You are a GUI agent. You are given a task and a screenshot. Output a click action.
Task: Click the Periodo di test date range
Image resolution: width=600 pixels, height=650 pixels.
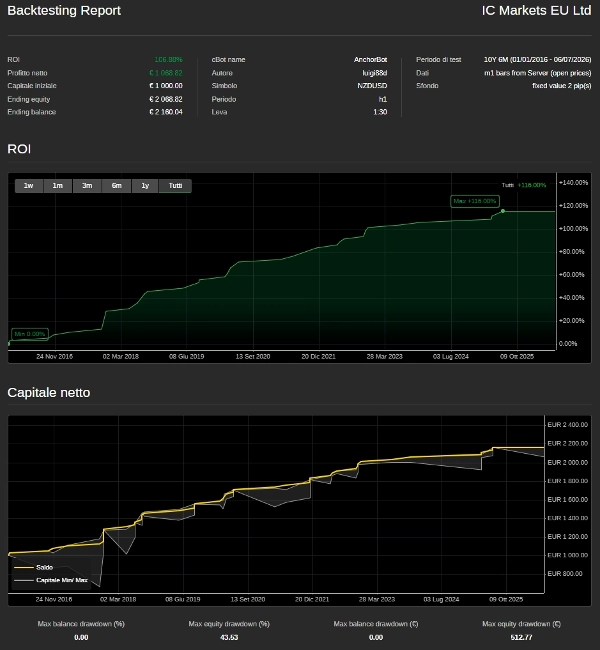coord(537,60)
